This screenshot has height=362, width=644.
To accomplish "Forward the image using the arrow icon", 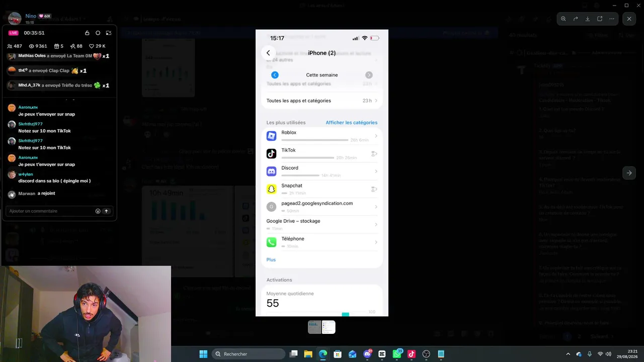I will [x=576, y=19].
